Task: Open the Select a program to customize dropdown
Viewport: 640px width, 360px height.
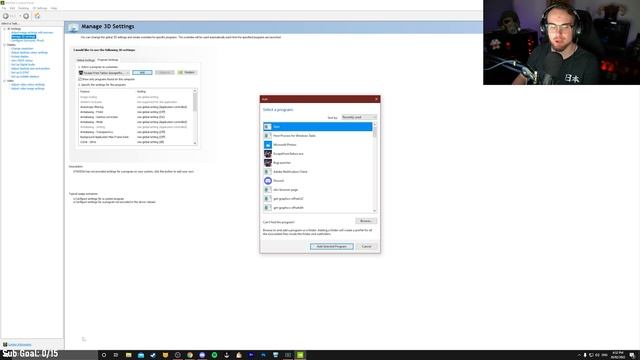Action: coord(104,73)
